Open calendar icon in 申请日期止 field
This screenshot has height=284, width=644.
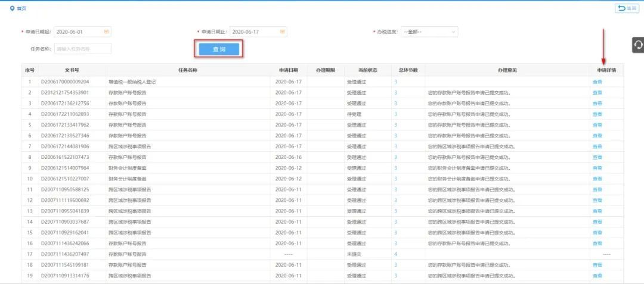283,32
